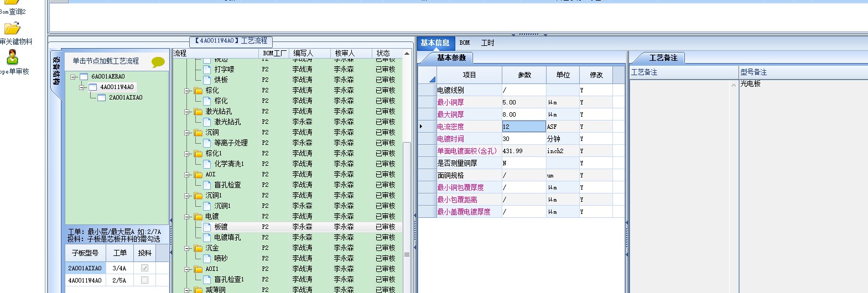Click the 光电板 model note
Viewport: 868px width, 293px height.
click(x=751, y=83)
